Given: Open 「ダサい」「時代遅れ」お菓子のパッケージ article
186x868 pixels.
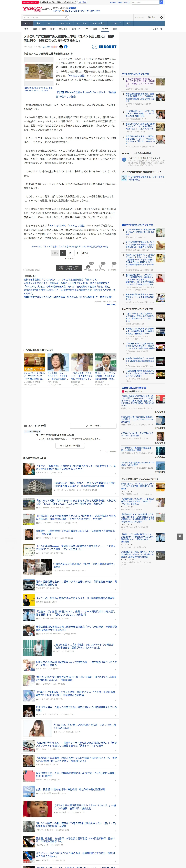Looking at the screenshot, I should point(76,467).
